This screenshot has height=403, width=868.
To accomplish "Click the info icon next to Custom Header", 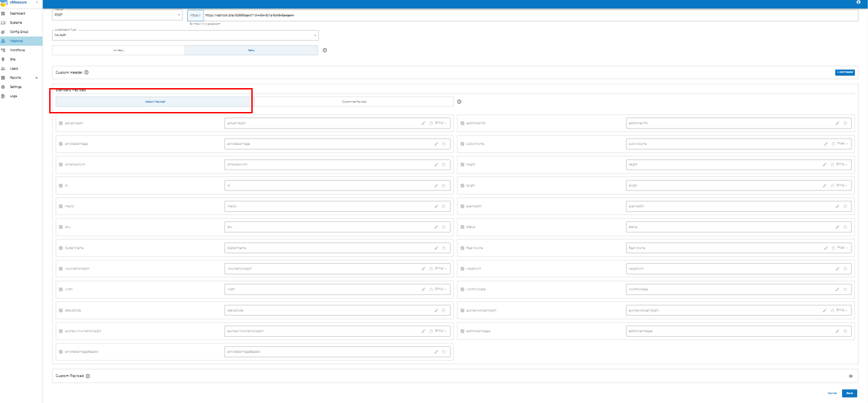I will 87,72.
